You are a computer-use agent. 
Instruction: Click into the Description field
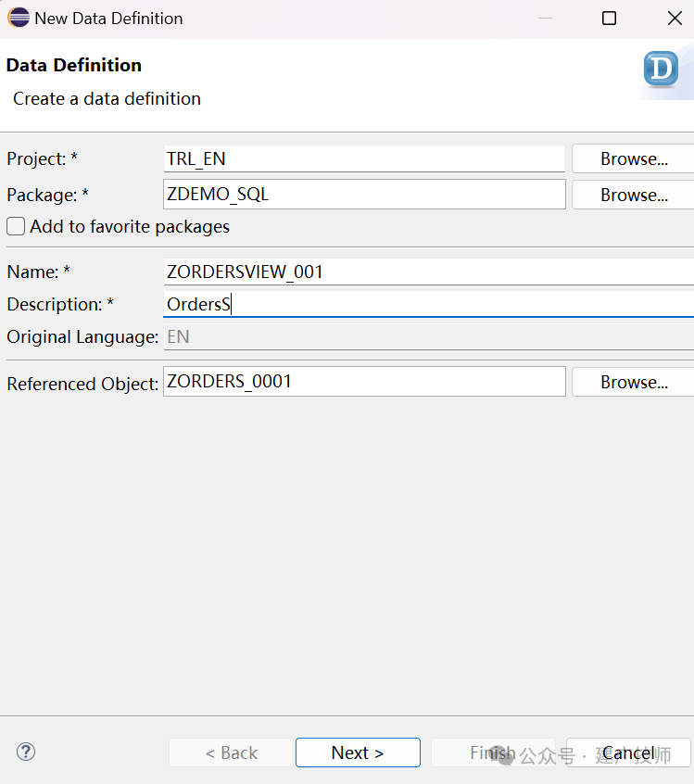[428, 304]
